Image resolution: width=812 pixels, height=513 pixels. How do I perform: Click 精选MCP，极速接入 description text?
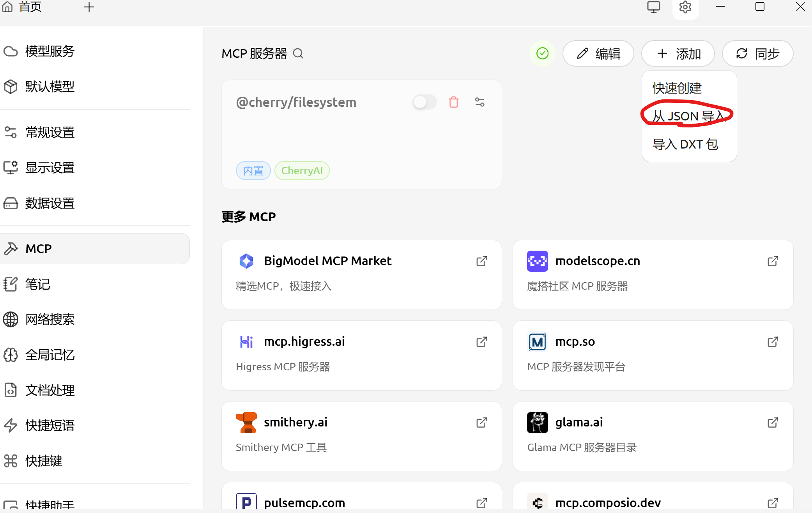[284, 286]
